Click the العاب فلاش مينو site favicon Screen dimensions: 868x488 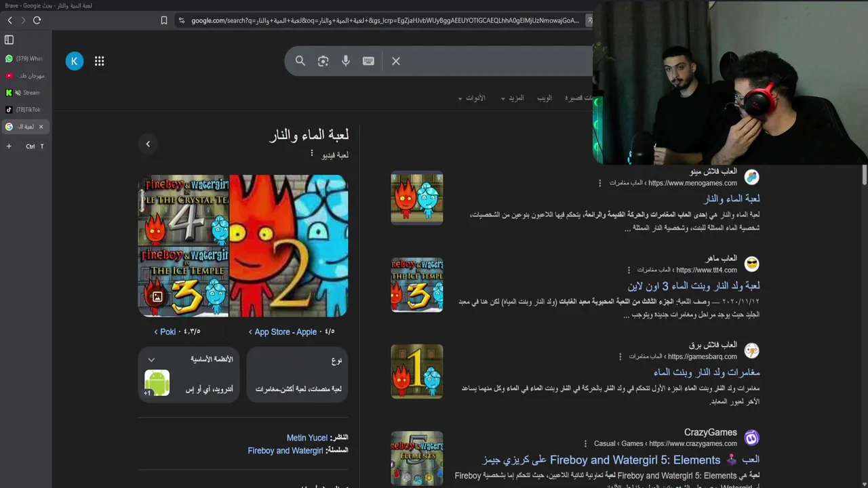click(x=751, y=177)
